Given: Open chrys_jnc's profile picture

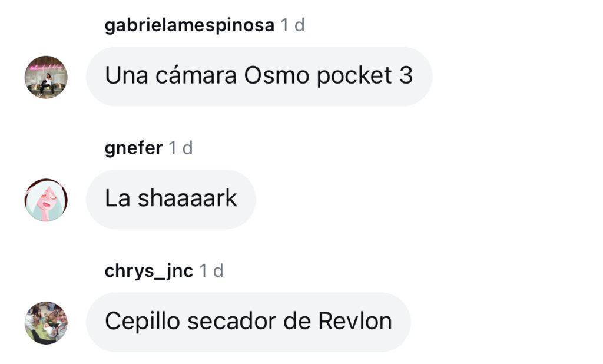Looking at the screenshot, I should coord(46,322).
